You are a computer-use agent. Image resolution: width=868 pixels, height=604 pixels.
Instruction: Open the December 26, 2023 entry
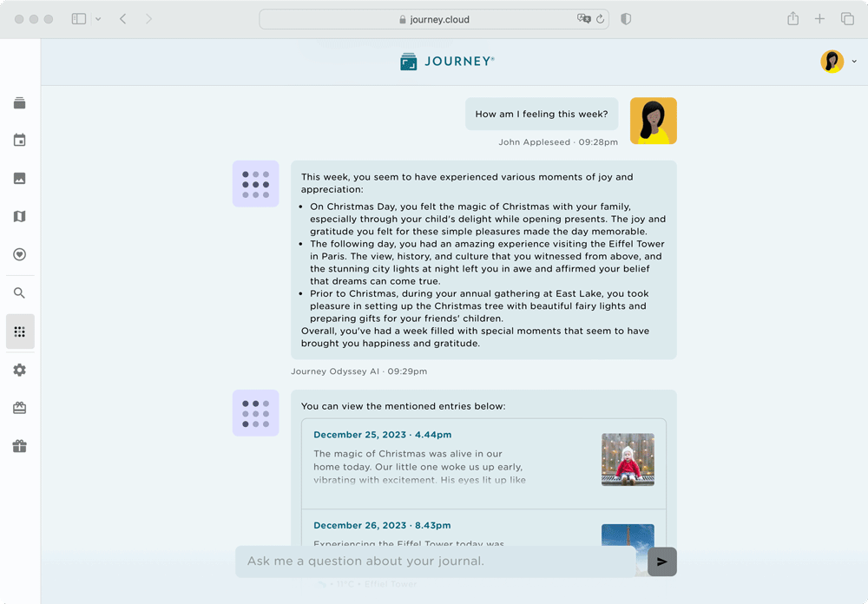[383, 525]
